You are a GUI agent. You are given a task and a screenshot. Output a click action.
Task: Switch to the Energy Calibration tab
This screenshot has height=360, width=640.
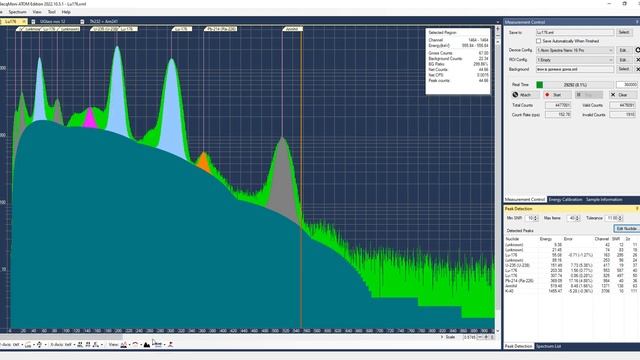(565, 200)
